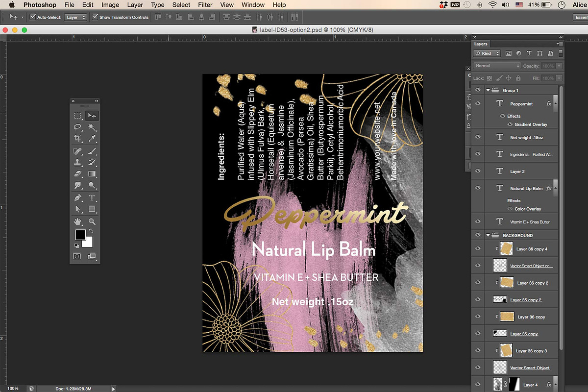The width and height of the screenshot is (588, 392).
Task: Open the Opacity slider dropdown arrow
Action: (x=559, y=66)
